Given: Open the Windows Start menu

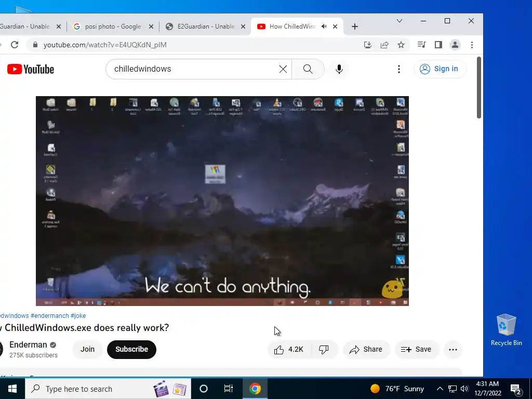Looking at the screenshot, I should (12, 389).
